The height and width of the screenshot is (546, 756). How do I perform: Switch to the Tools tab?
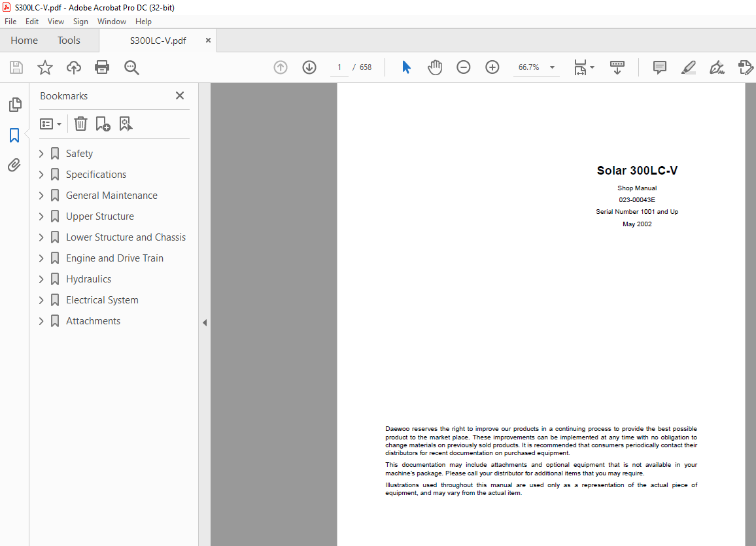pos(69,41)
